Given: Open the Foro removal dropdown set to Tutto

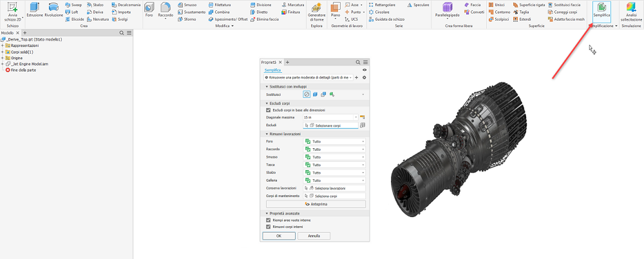Looking at the screenshot, I should [334, 141].
